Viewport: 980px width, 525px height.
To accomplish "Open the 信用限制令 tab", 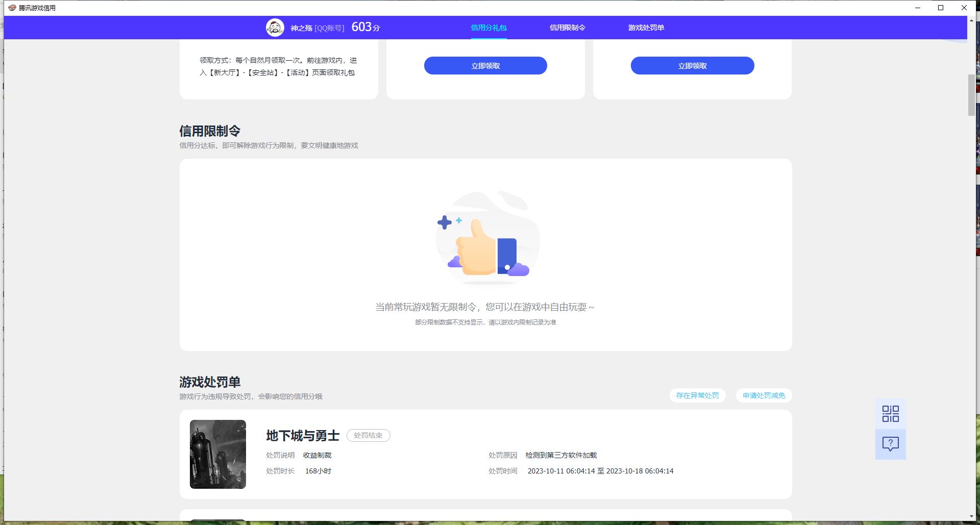I will click(567, 28).
